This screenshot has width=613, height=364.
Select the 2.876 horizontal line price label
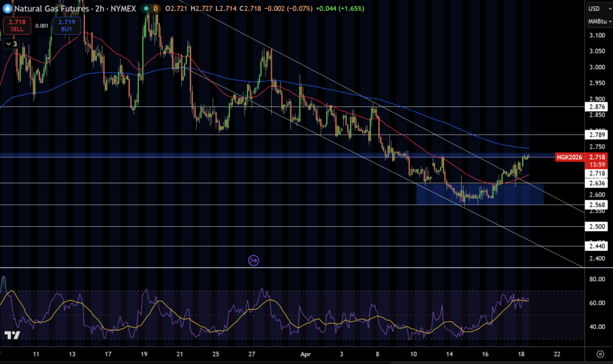pos(597,107)
